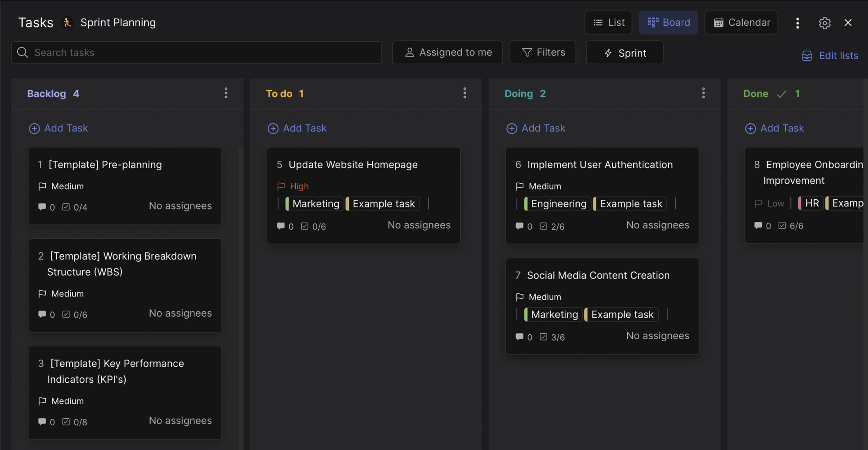Screen dimensions: 868x450
Task: Open the Backlog column options menu
Action: (x=226, y=93)
